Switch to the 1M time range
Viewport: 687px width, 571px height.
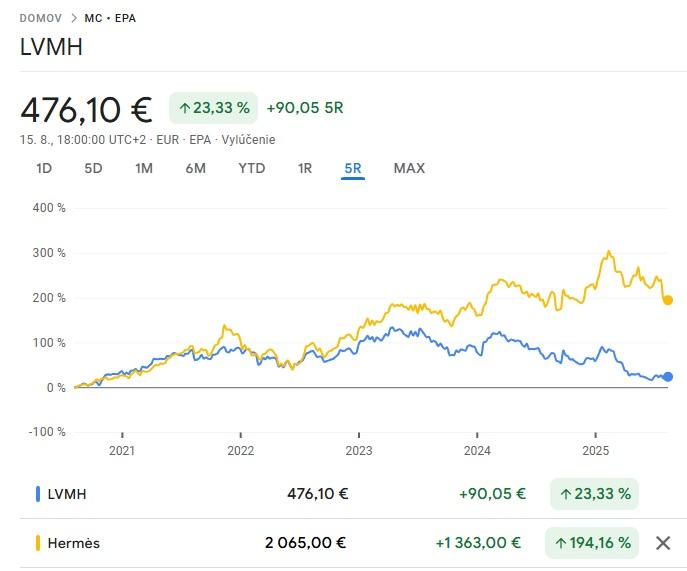[144, 168]
